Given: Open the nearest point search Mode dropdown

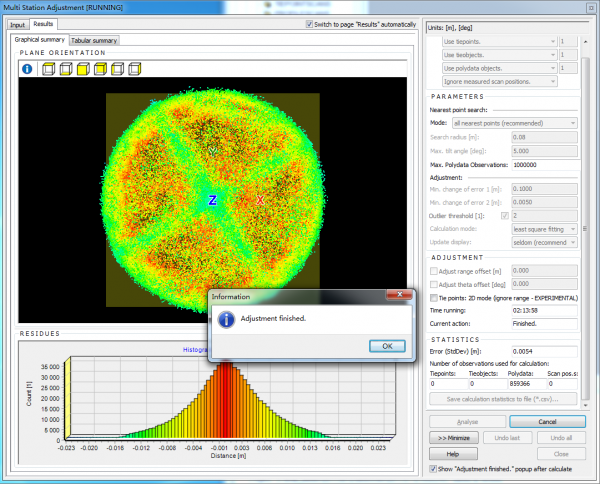Looking at the screenshot, I should [x=515, y=123].
